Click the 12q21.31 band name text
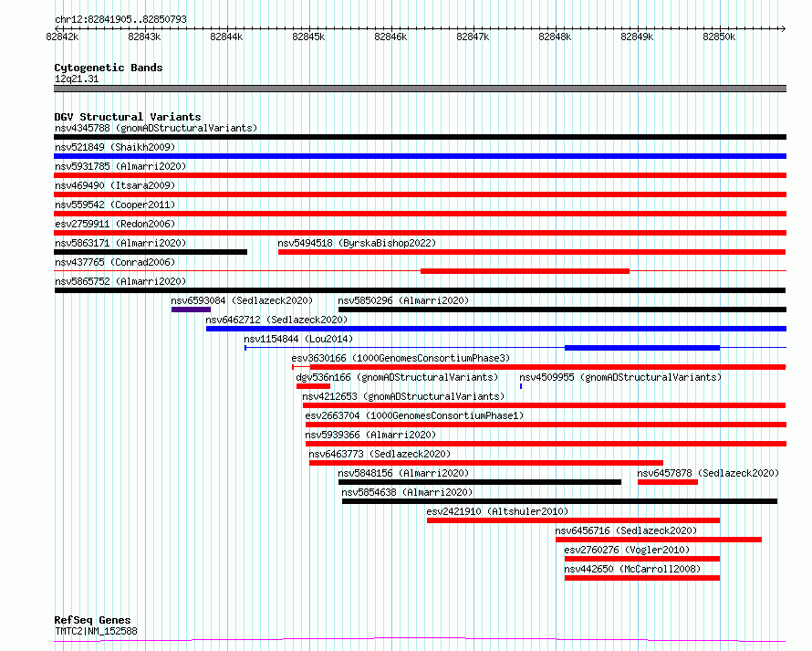The width and height of the screenshot is (812, 651). [x=77, y=79]
